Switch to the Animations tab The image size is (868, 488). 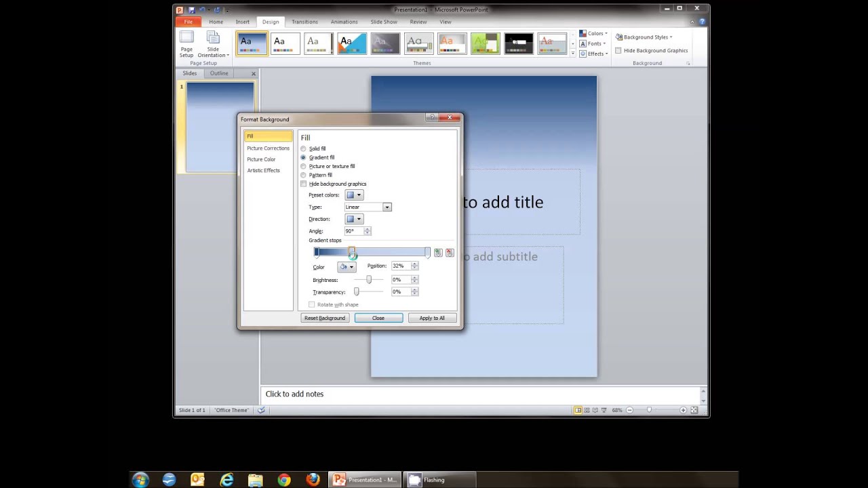point(344,22)
